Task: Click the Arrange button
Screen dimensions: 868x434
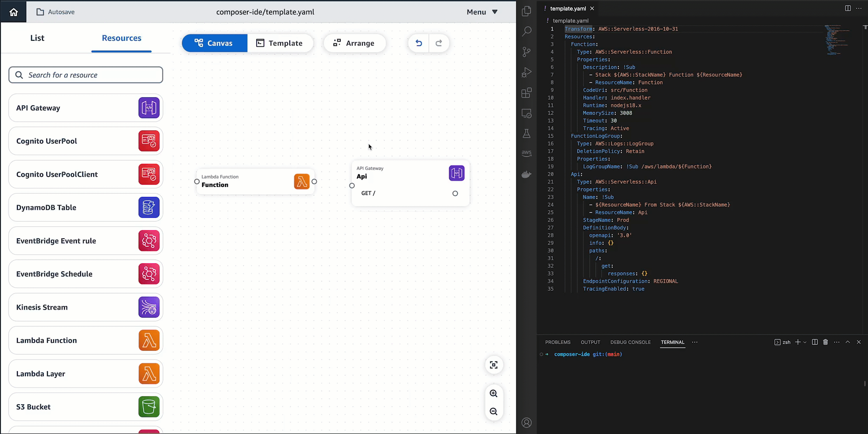Action: click(355, 43)
